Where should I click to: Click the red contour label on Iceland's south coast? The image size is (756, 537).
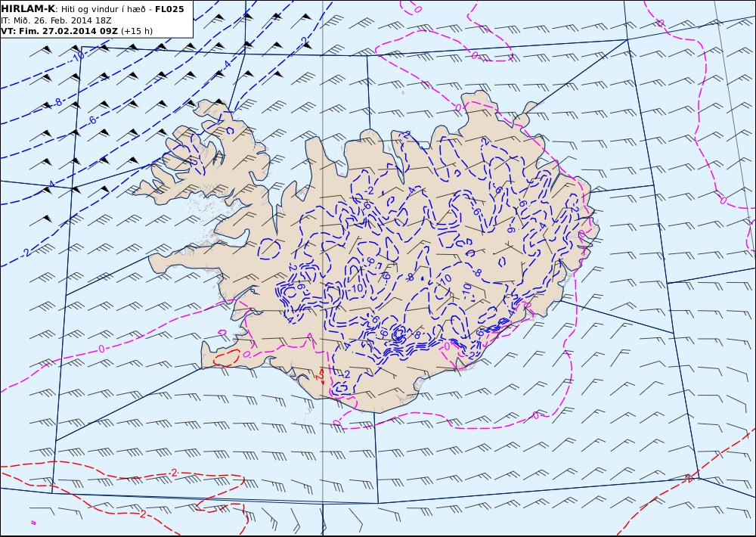coord(321,377)
